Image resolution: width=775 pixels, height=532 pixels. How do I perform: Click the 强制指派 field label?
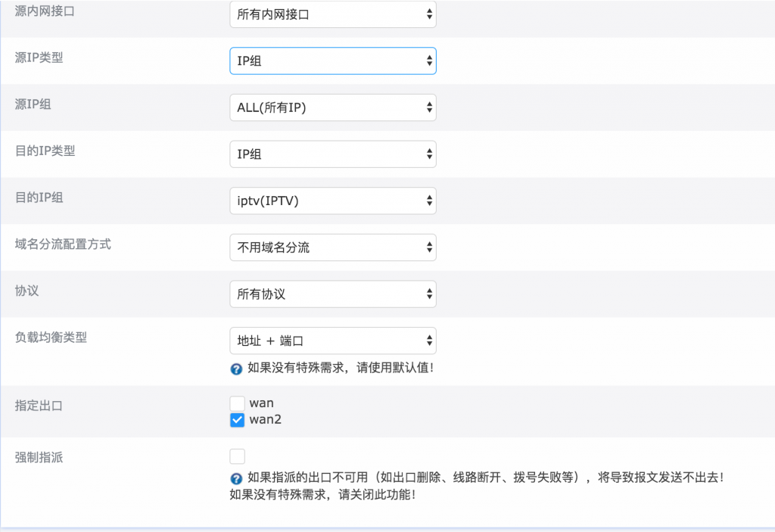point(39,457)
